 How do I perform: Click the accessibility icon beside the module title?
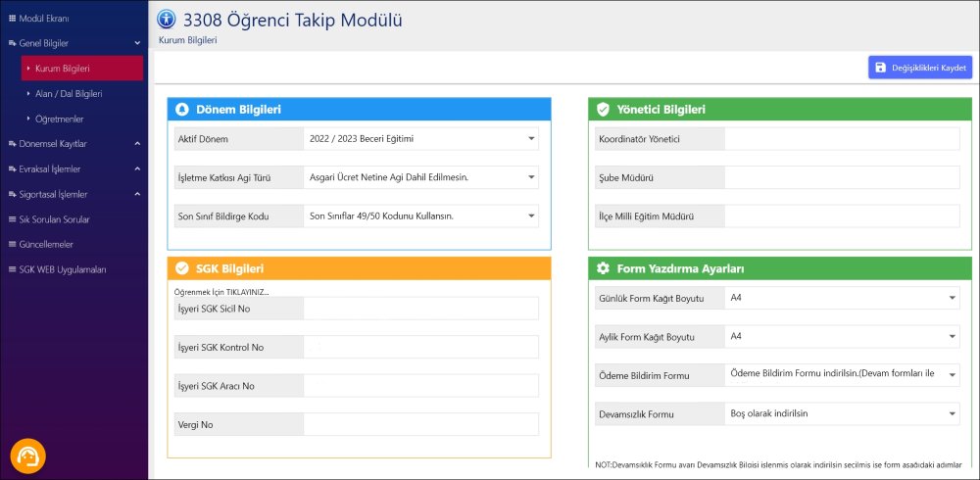click(x=166, y=19)
